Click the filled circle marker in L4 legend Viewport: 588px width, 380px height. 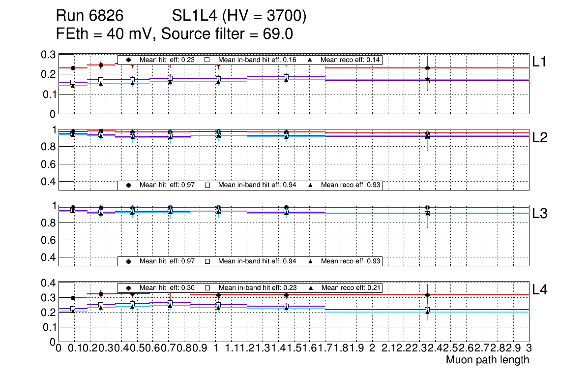129,287
